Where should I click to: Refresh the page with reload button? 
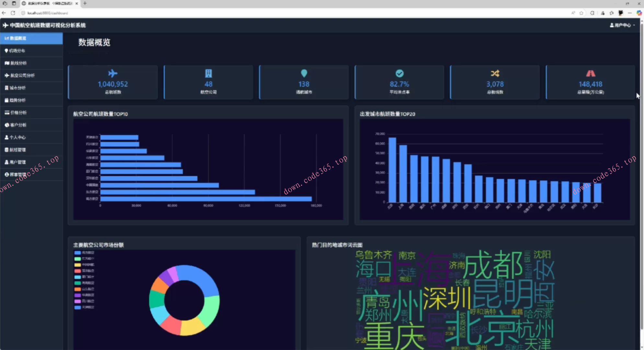(x=13, y=13)
